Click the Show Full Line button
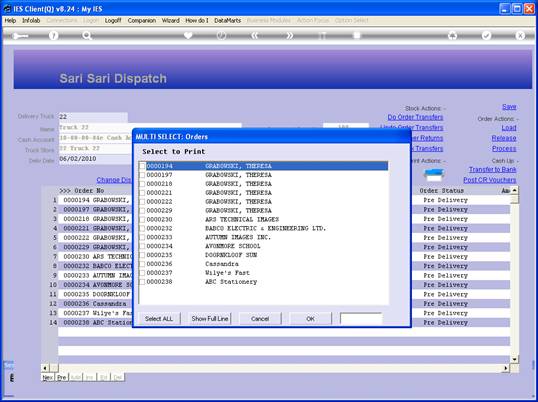The height and width of the screenshot is (402, 538). click(x=210, y=319)
